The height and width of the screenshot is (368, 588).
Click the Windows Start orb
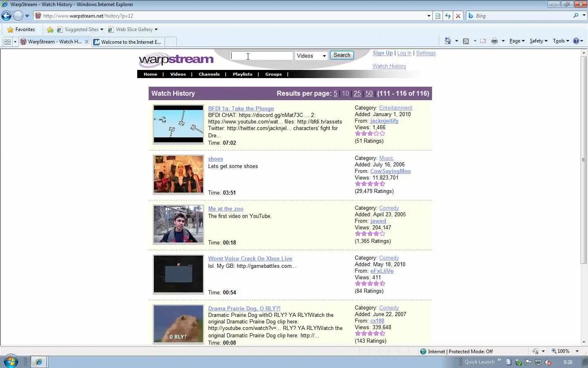point(11,361)
